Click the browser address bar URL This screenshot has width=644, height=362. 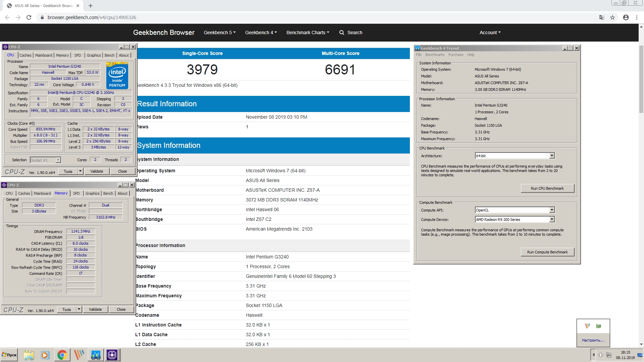pyautogui.click(x=92, y=17)
